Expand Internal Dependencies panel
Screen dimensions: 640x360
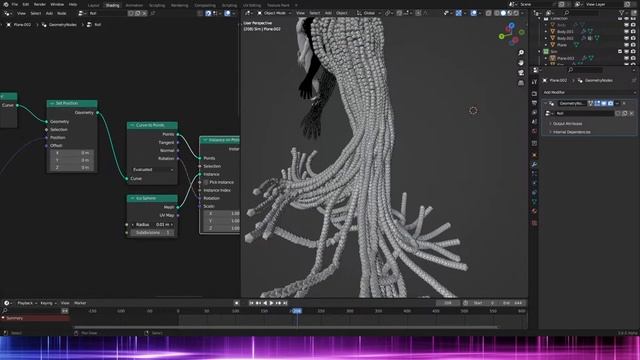coord(571,132)
